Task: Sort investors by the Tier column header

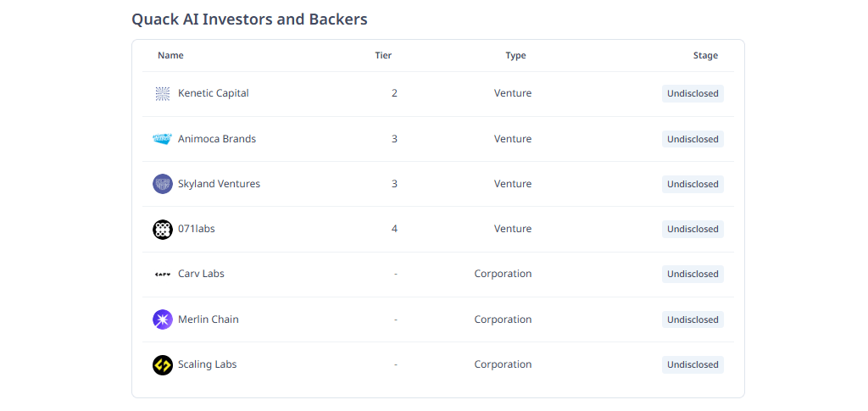Action: [x=383, y=56]
